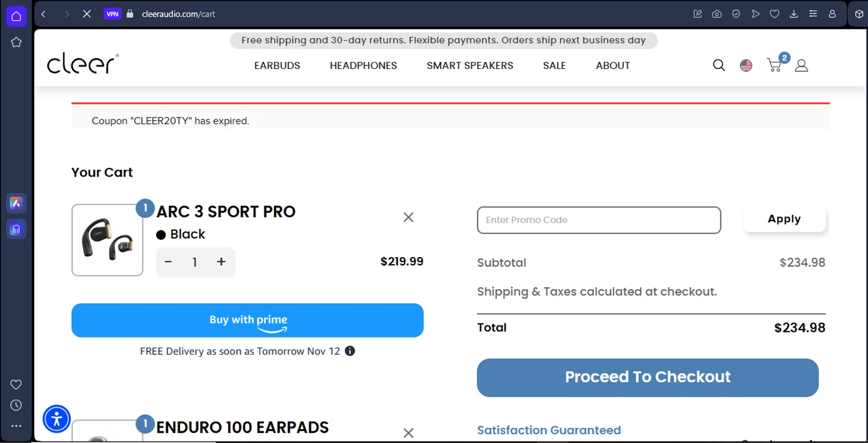The height and width of the screenshot is (443, 868).
Task: Click the free shipping announcement banner
Action: point(444,41)
